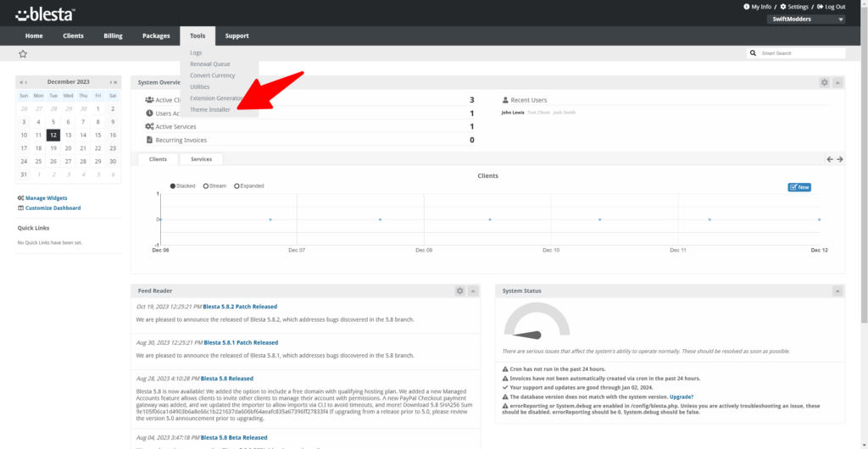Select the Expanded chart radio option

pos(236,186)
